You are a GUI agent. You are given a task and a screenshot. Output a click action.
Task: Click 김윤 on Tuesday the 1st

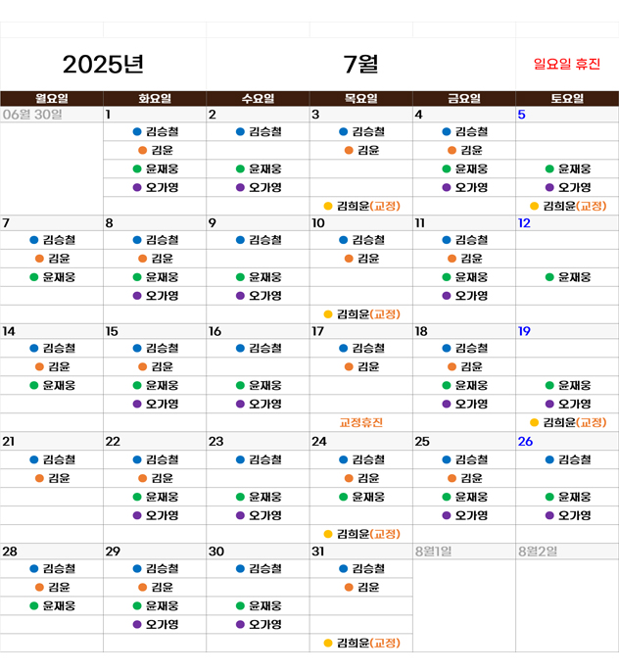tap(156, 151)
